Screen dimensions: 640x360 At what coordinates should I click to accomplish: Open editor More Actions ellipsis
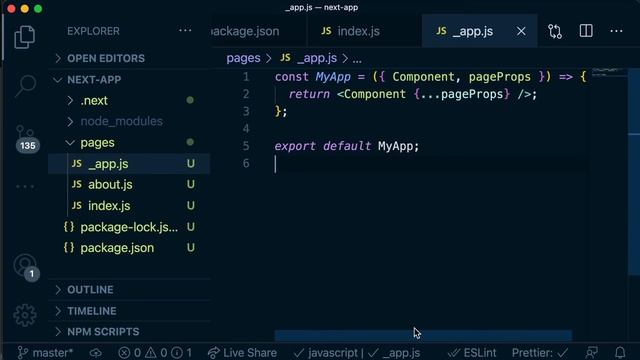pos(616,31)
